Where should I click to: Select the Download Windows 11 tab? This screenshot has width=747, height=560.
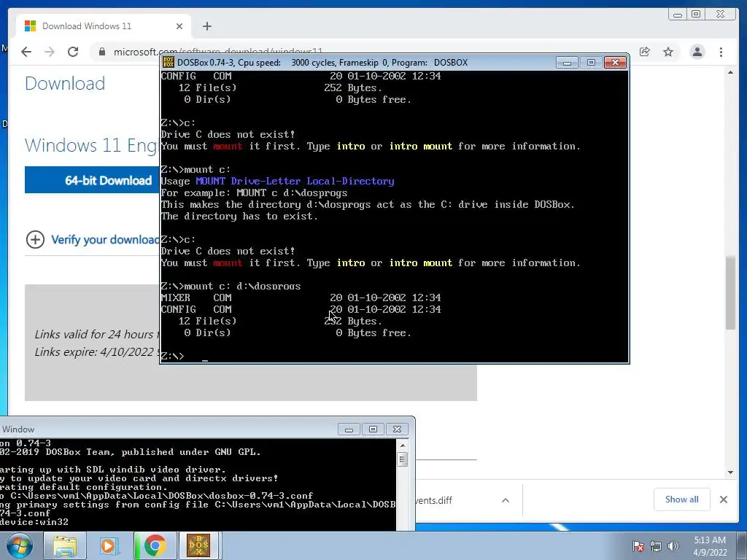coord(104,26)
